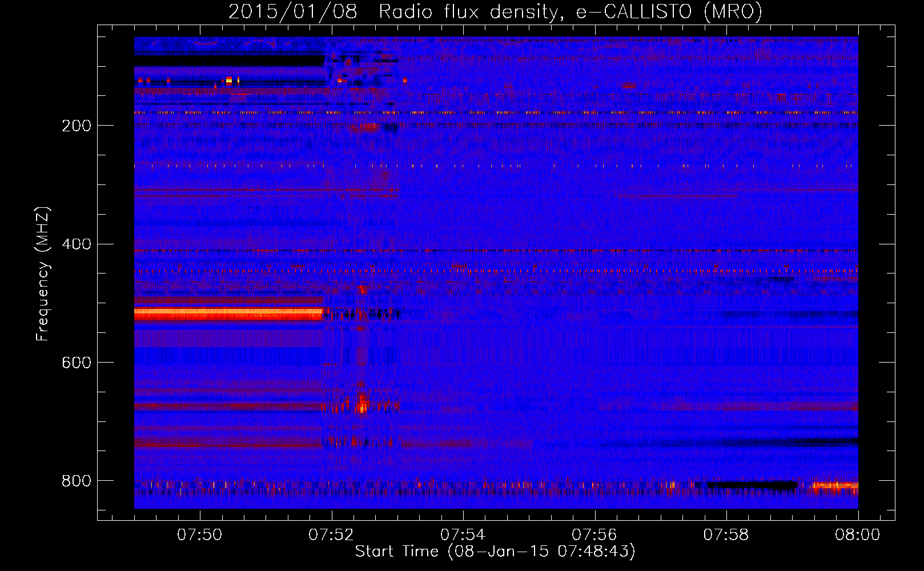Viewport: 924px width, 571px height.
Task: Click the 400 frequency tick label
Action: [77, 244]
